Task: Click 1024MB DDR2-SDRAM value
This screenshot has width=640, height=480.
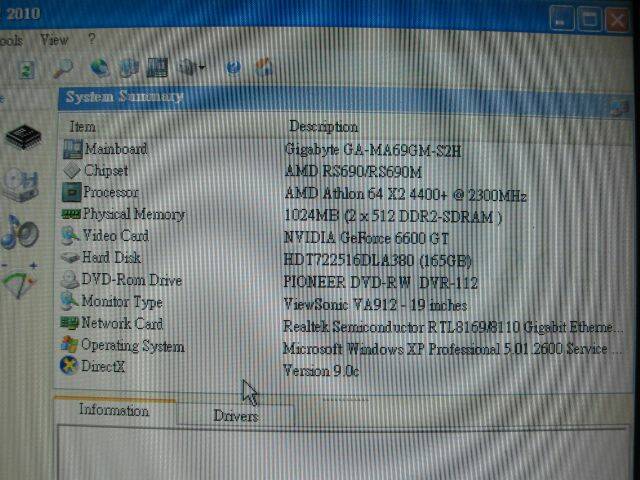Action: [x=393, y=216]
